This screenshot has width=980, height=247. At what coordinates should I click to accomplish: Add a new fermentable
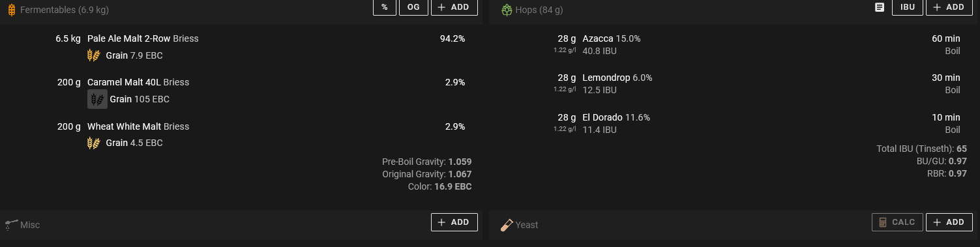point(454,7)
